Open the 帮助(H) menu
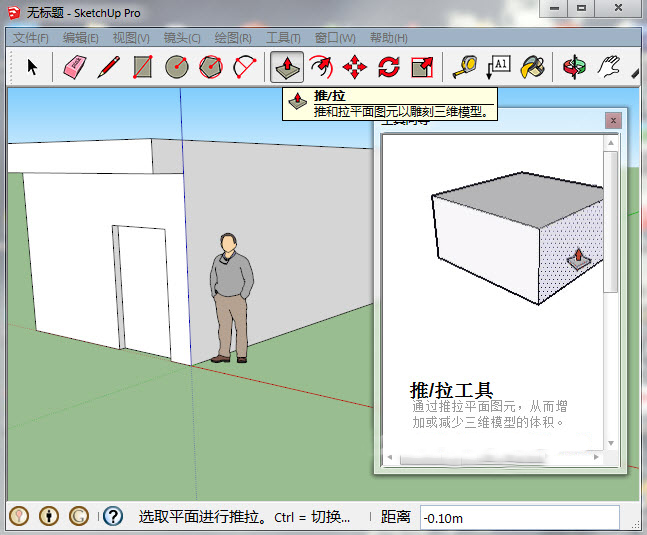The width and height of the screenshot is (647, 535). (x=388, y=38)
